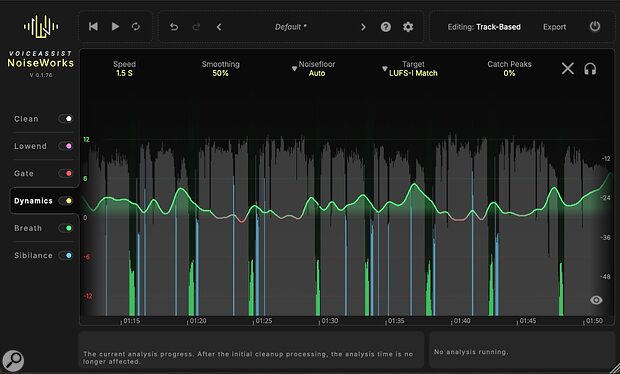Viewport: 620px width, 374px height.
Task: Toggle graph visibility eye icon
Action: pyautogui.click(x=596, y=300)
